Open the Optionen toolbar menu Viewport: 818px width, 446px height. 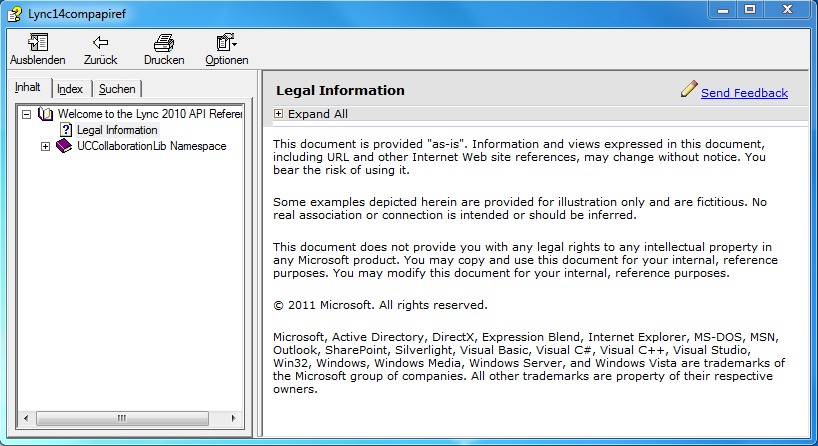click(226, 50)
